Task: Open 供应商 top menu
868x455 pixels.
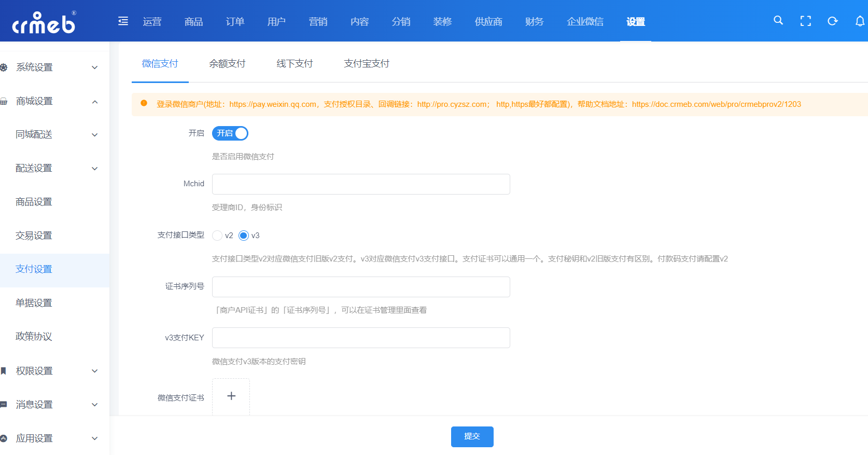Action: pos(488,21)
